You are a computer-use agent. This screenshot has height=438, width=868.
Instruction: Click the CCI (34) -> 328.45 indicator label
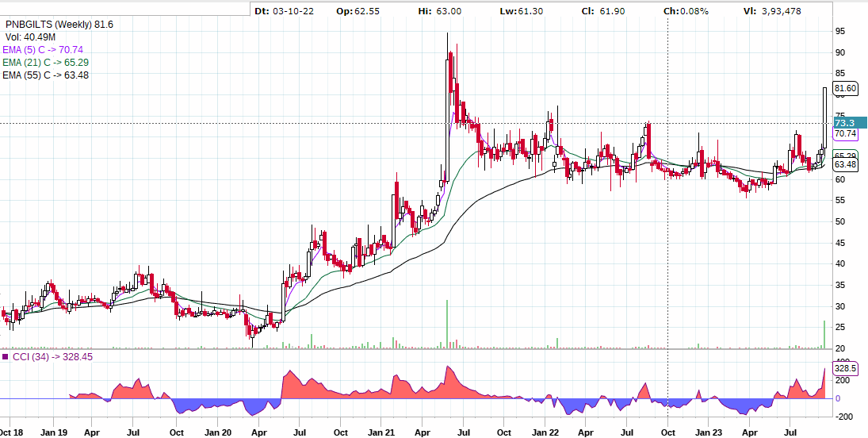52,357
